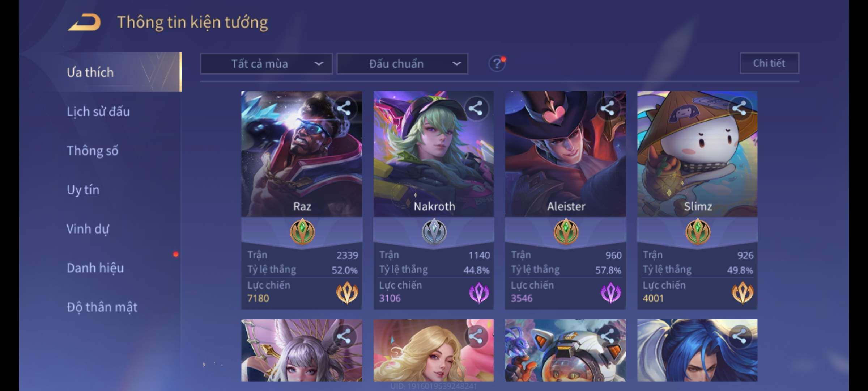This screenshot has width=868, height=391.
Task: Share Slimz hero card
Action: (739, 108)
